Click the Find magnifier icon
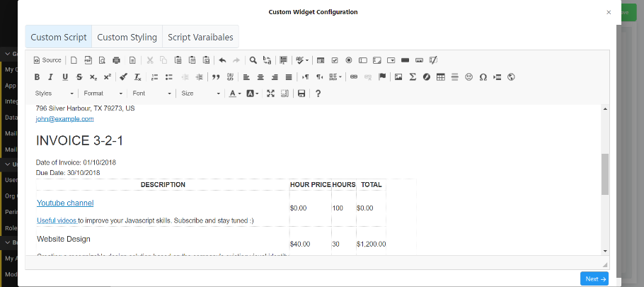 pos(253,60)
